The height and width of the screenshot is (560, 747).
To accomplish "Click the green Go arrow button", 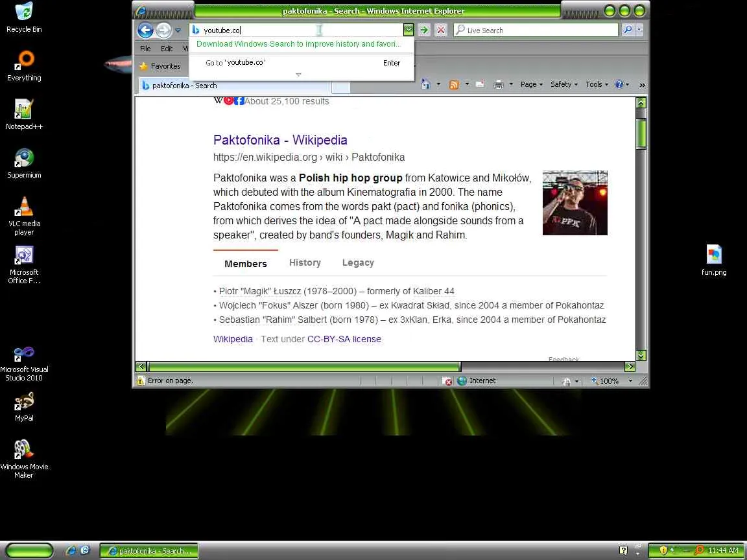I will (x=423, y=30).
